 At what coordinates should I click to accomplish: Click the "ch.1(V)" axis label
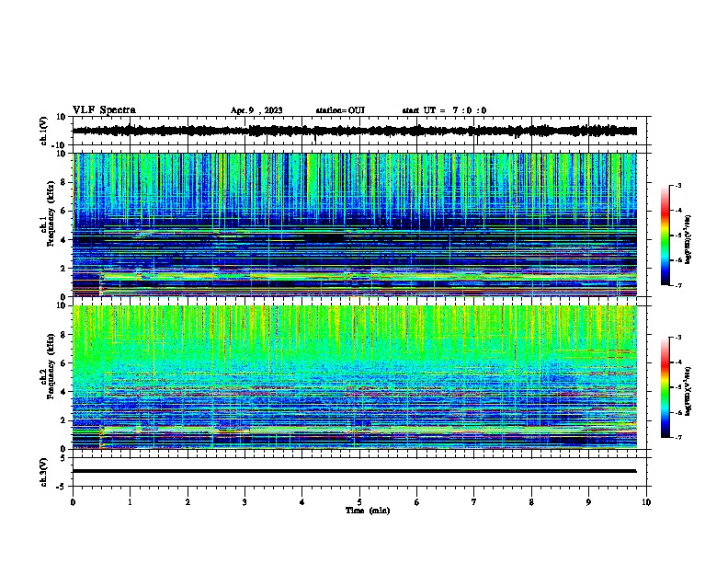coord(44,131)
